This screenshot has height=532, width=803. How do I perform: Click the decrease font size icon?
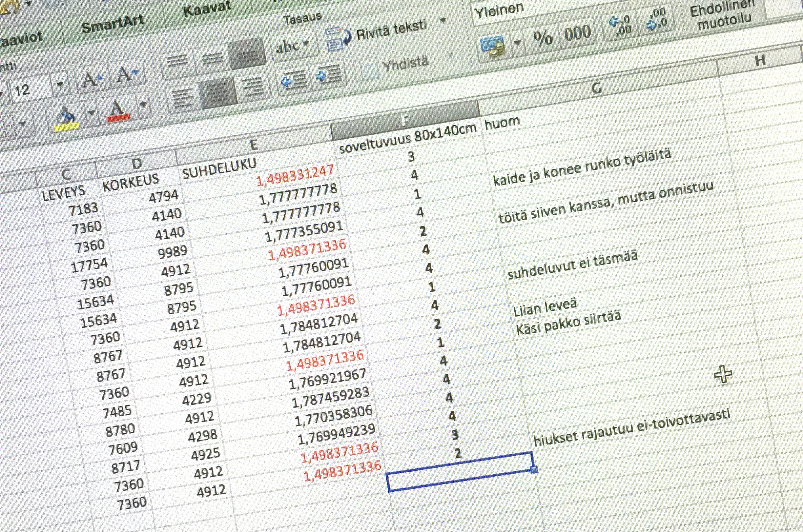(126, 74)
